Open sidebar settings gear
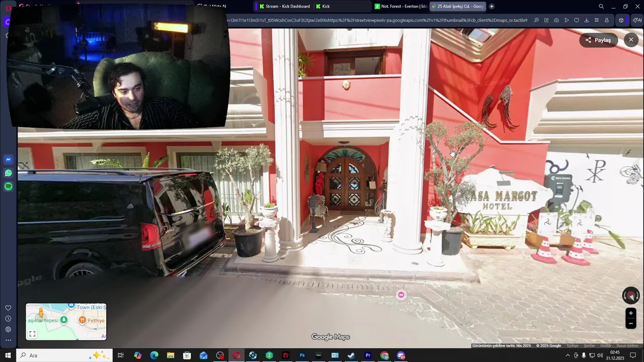The height and width of the screenshot is (362, 644). [x=8, y=329]
